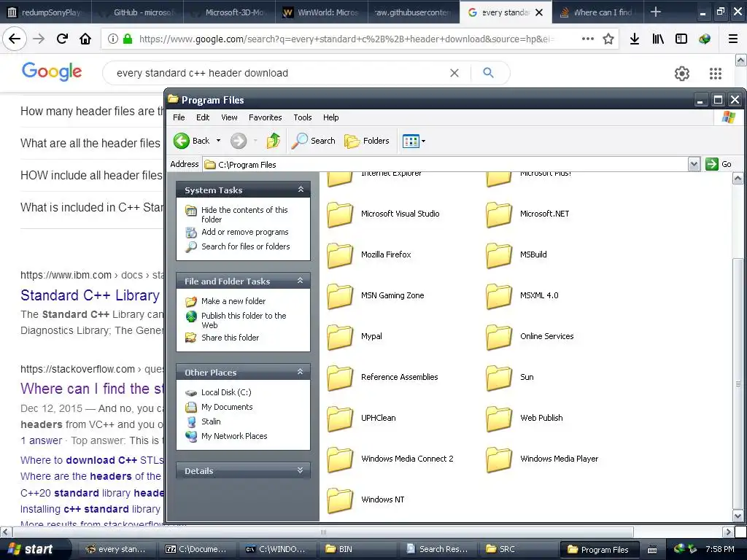Select the Web Publish folder
Image resolution: width=747 pixels, height=560 pixels.
[x=525, y=419]
